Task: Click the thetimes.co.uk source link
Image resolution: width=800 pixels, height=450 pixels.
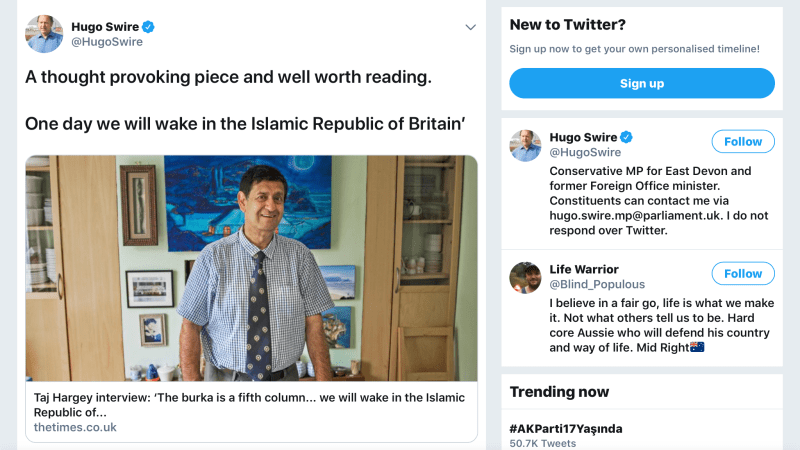Action: [75, 427]
